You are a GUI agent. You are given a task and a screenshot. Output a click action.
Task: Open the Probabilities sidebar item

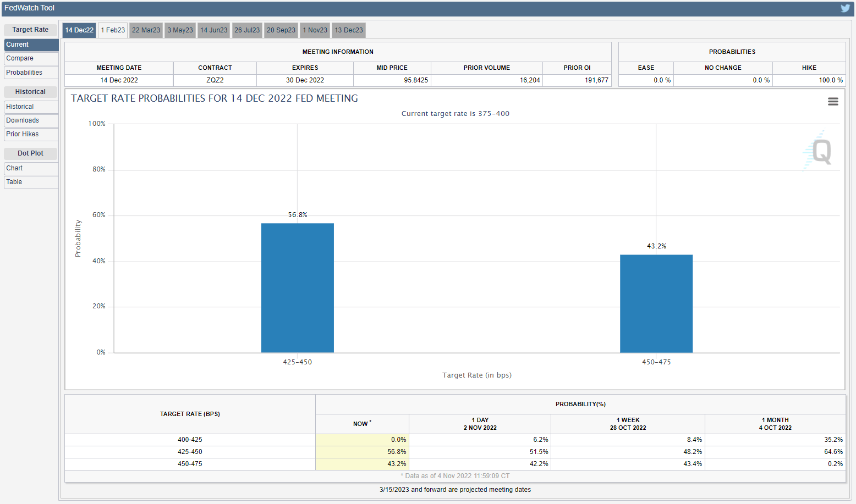tap(31, 73)
